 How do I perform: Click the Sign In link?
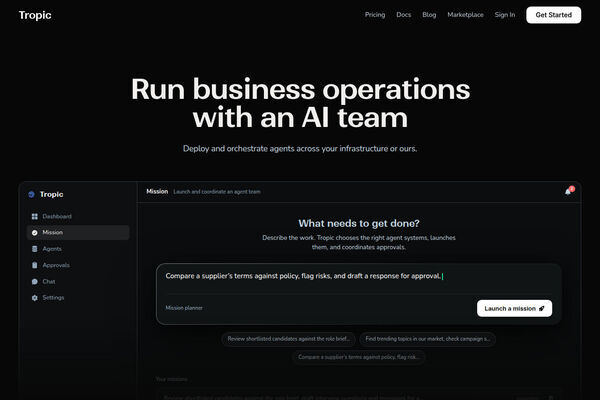(504, 15)
